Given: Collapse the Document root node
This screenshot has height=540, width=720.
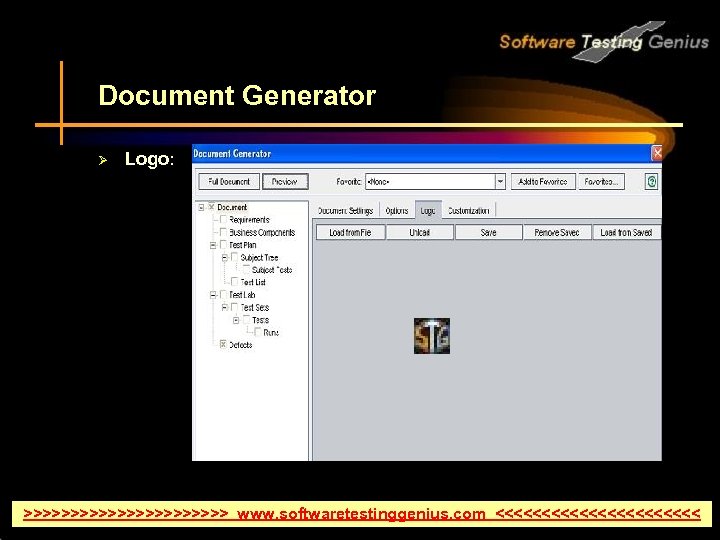Looking at the screenshot, I should point(201,208).
